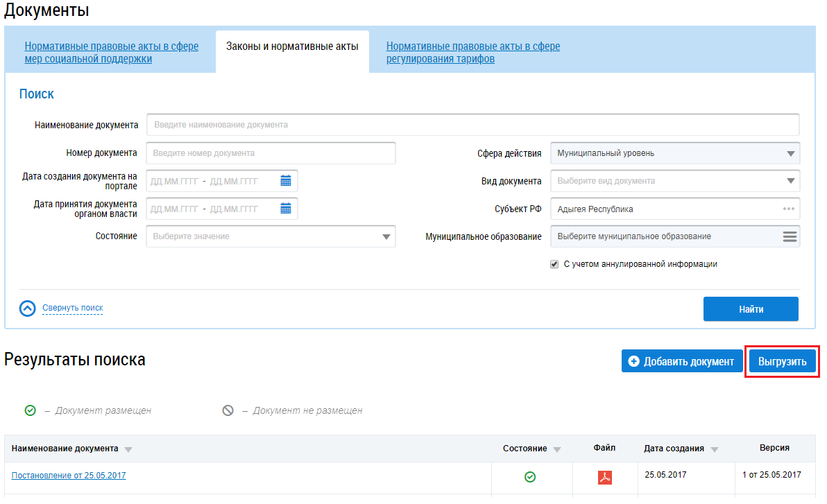Switch to social support measures acts tab
The width and height of the screenshot is (827, 504).
pos(111,53)
